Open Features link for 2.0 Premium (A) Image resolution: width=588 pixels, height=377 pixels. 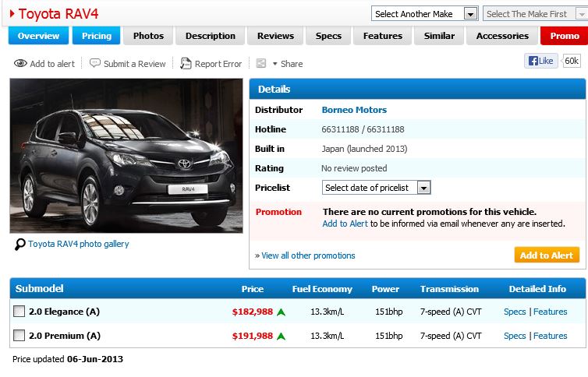[x=550, y=336]
